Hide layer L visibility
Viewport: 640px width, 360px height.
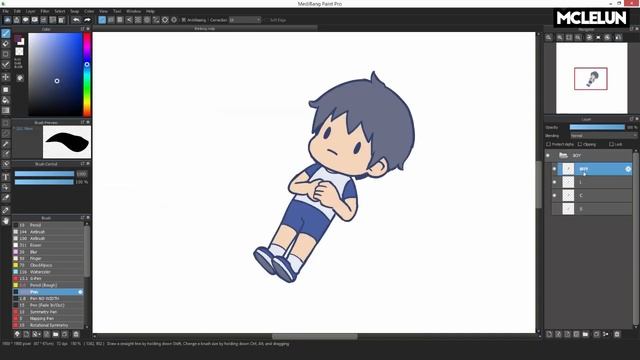[x=554, y=182]
